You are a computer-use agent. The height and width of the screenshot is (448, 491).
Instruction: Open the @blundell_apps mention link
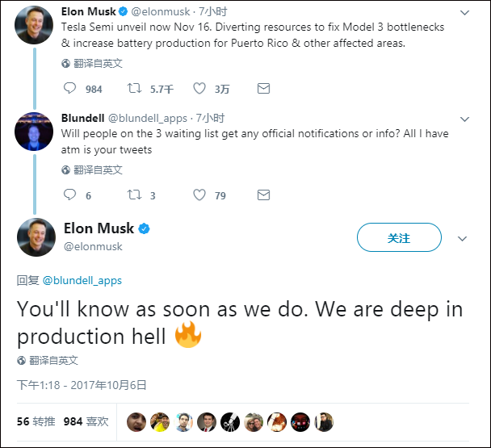82,280
